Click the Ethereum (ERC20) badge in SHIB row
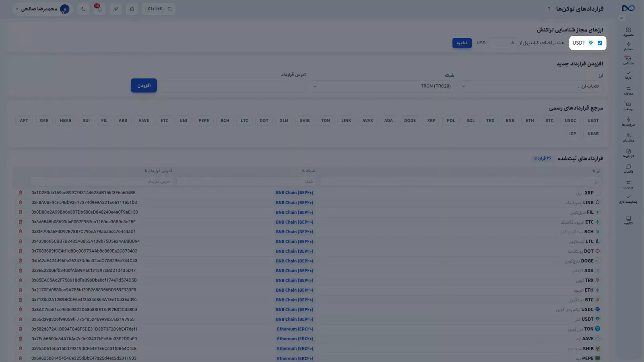Image resolution: width=644 pixels, height=362 pixels. (x=295, y=349)
